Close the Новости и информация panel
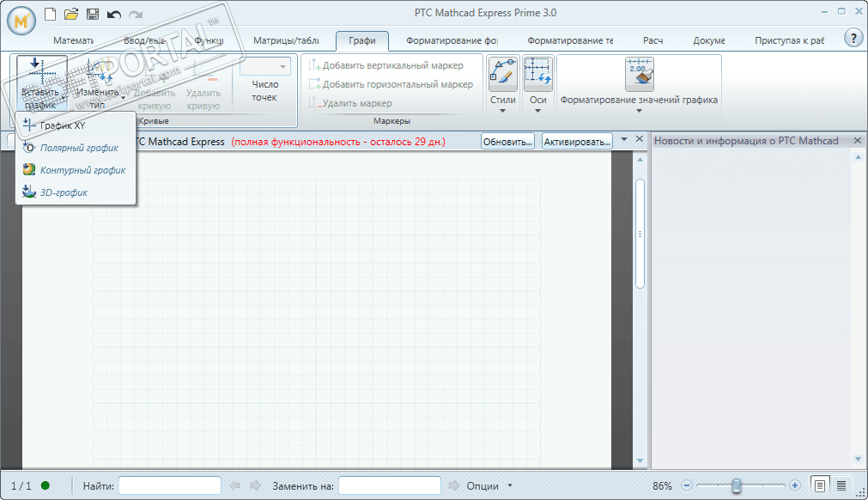Viewport: 868px width, 500px height. pos(858,141)
